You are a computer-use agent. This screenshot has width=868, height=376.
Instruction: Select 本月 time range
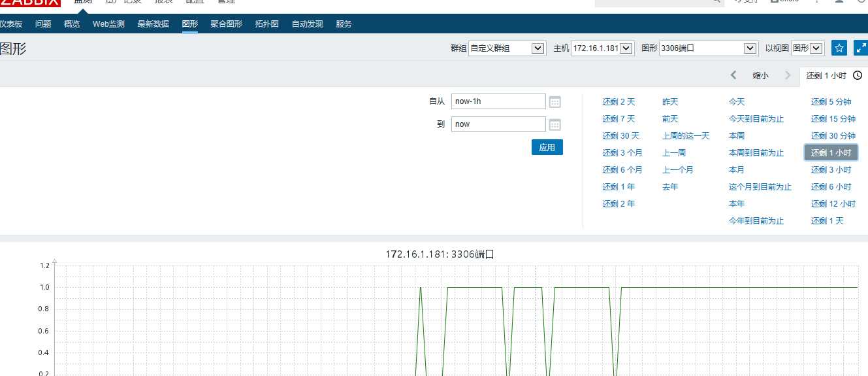pyautogui.click(x=737, y=170)
